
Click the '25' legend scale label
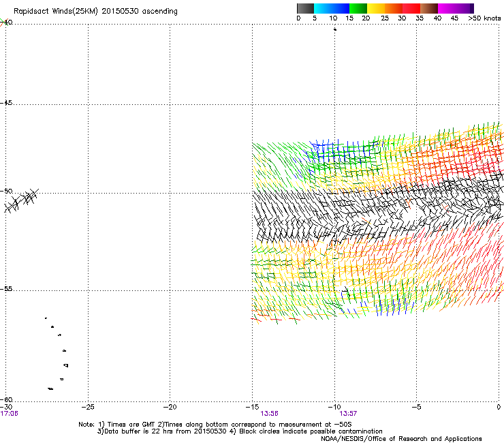pos(385,18)
